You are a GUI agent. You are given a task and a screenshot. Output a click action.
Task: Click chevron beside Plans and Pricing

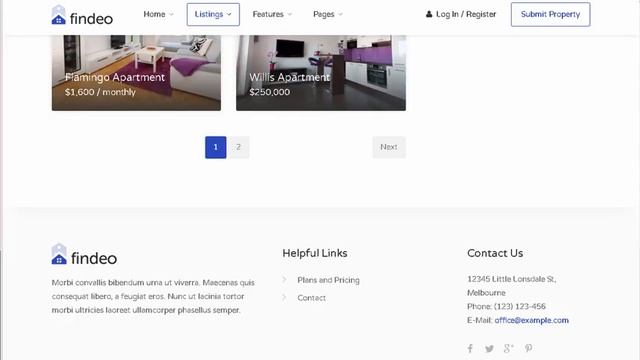[284, 280]
